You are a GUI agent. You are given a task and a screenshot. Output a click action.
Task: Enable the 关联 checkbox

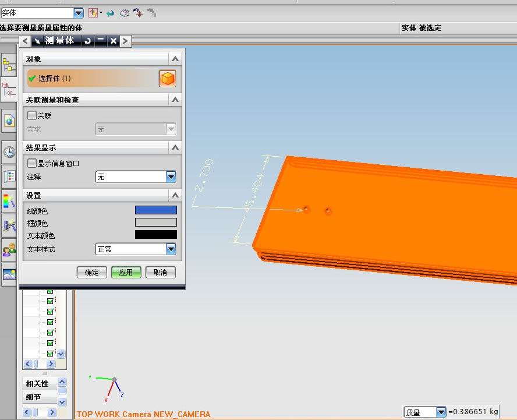31,115
